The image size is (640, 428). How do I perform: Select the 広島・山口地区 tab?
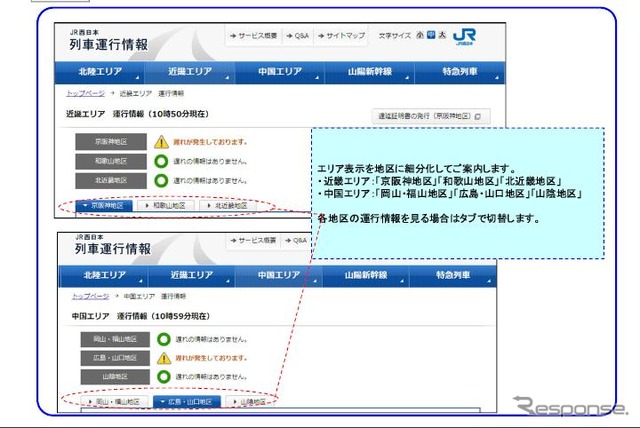click(x=187, y=402)
